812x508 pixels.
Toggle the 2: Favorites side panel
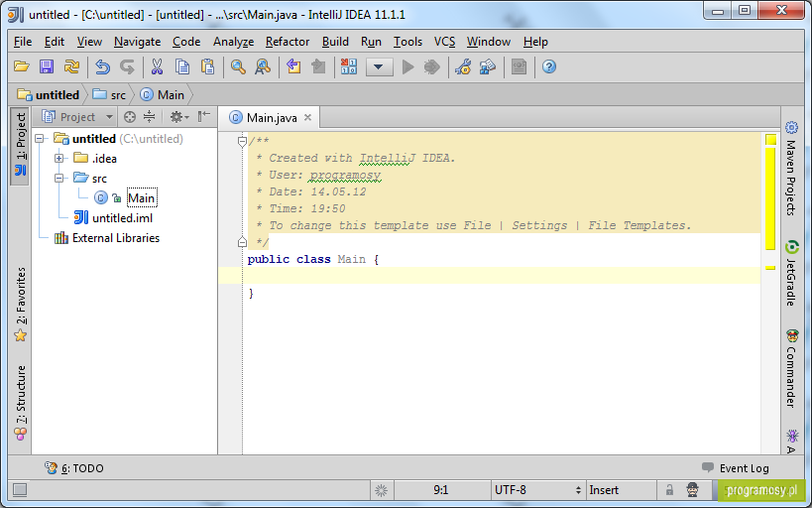[x=20, y=305]
